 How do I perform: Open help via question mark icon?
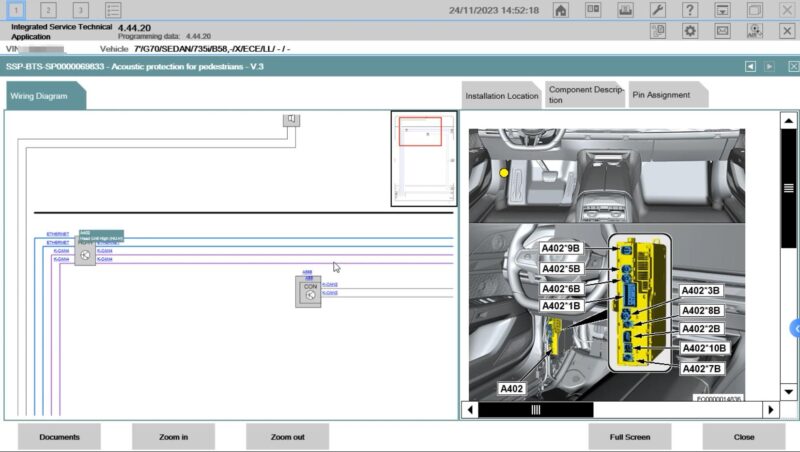point(690,10)
